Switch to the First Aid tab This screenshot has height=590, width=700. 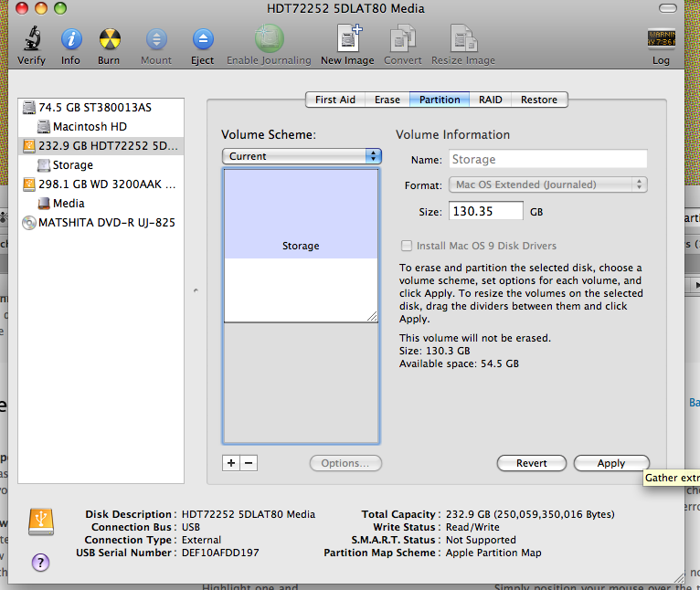click(335, 100)
